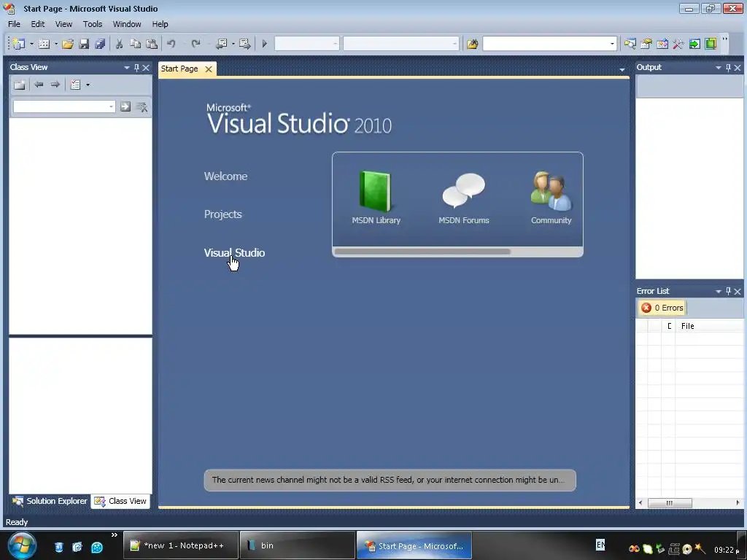Open Solution Explorer from toolbar icon

(630, 44)
